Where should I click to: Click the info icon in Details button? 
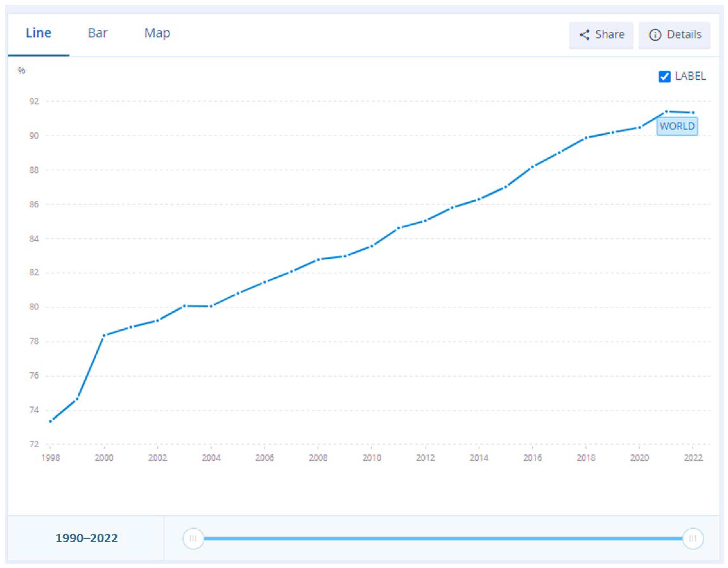[655, 35]
